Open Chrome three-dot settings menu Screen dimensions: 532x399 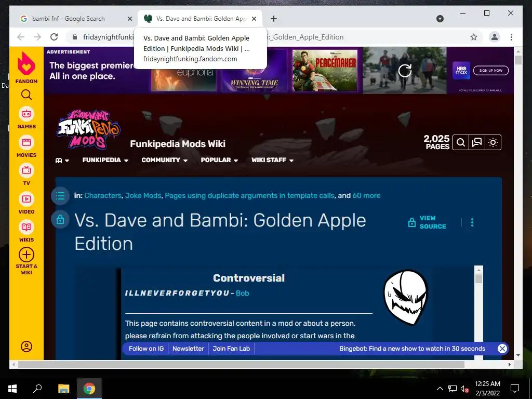[x=511, y=37]
